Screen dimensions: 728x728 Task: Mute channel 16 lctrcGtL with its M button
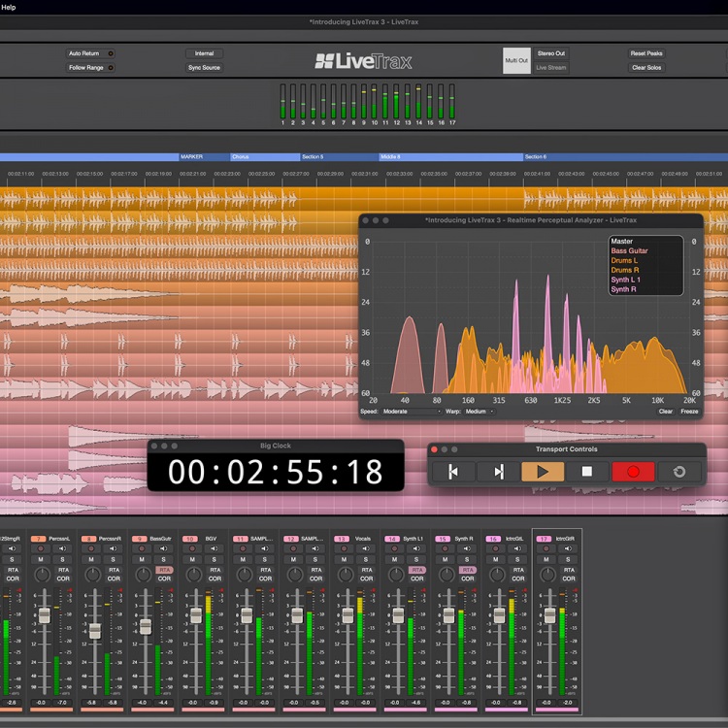coord(495,559)
